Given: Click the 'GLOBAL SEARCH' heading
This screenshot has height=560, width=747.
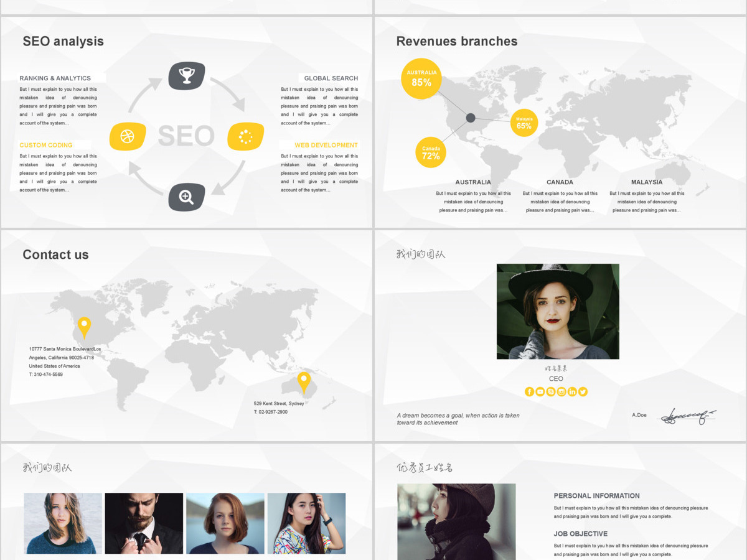Looking at the screenshot, I should pyautogui.click(x=331, y=78).
